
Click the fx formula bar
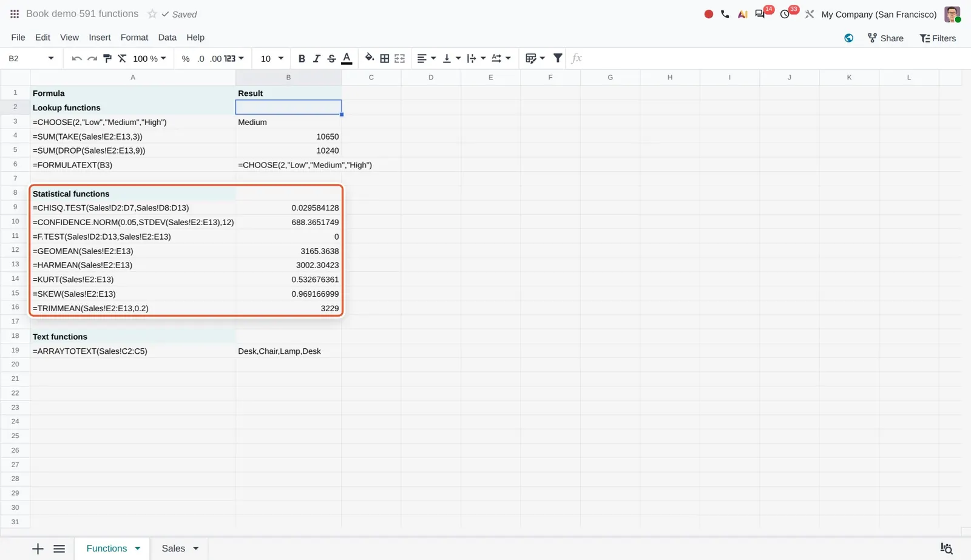tap(767, 59)
